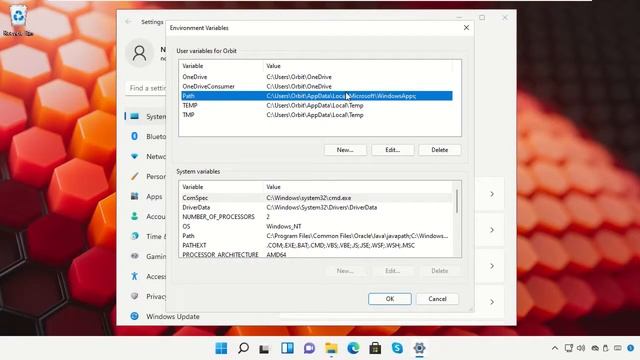Screen dimensions: 640x360
Task: Select the NUMBER_OF_PROCESSORS system variable
Action: click(316, 217)
